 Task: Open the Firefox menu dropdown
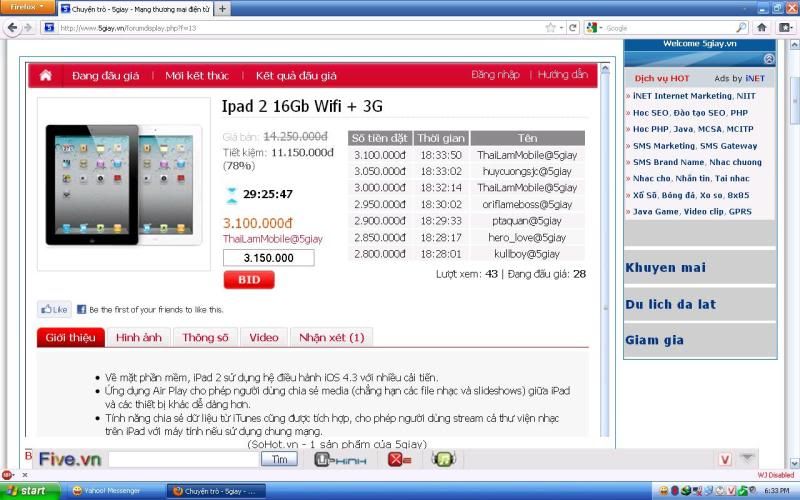click(x=26, y=8)
